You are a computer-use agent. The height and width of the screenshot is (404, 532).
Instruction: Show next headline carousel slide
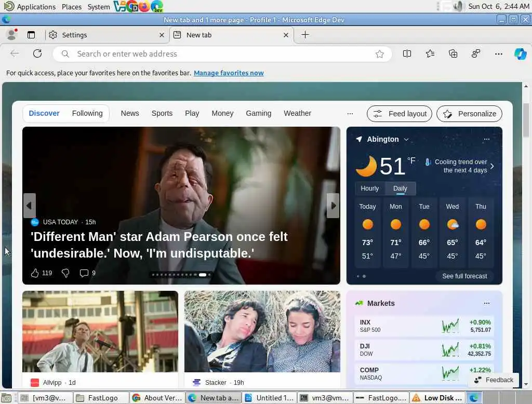tap(333, 206)
